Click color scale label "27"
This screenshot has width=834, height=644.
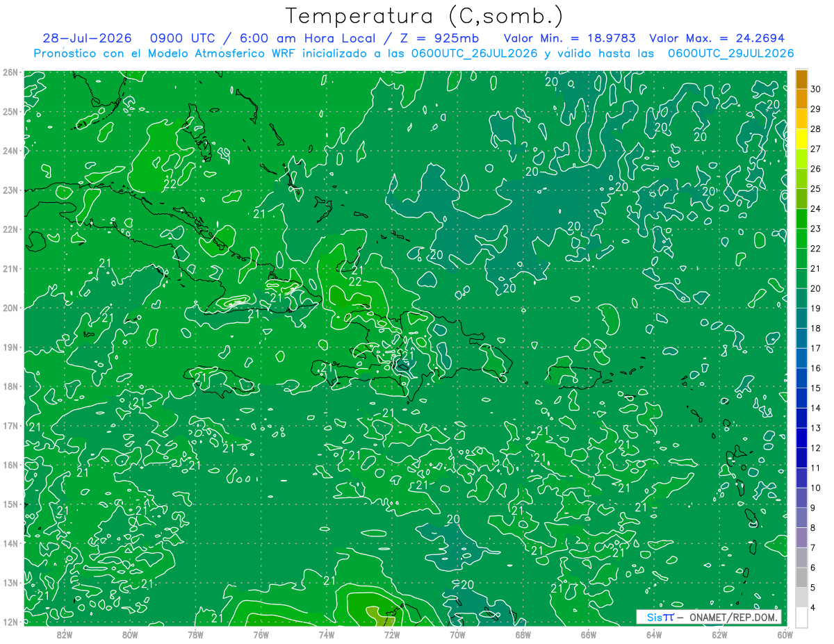816,149
